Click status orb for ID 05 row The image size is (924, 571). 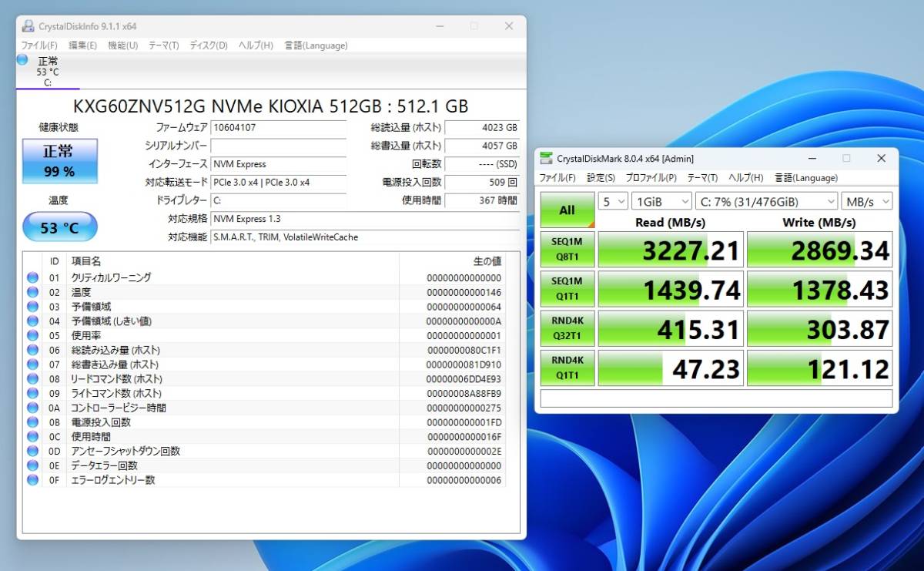(x=32, y=335)
